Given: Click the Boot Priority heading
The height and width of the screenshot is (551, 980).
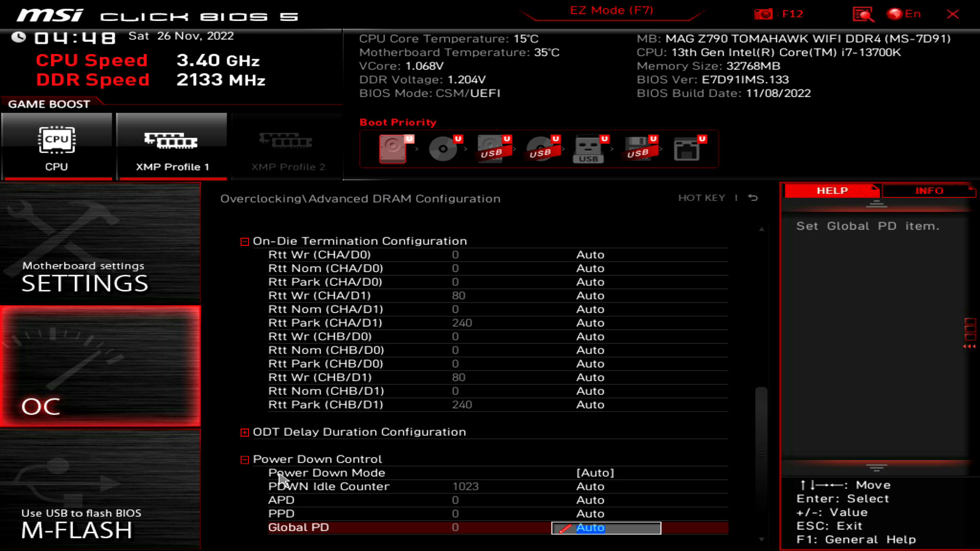Looking at the screenshot, I should pos(398,122).
